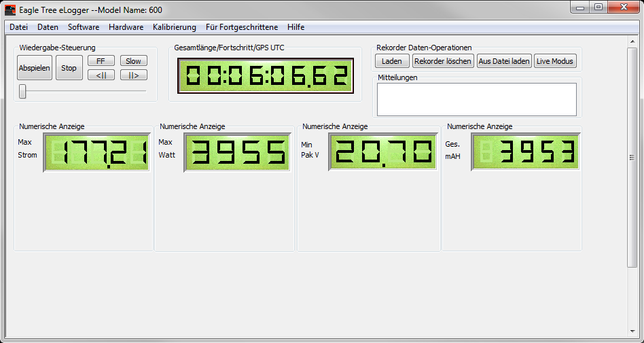
Task: Open the Hardware menu
Action: click(x=126, y=27)
